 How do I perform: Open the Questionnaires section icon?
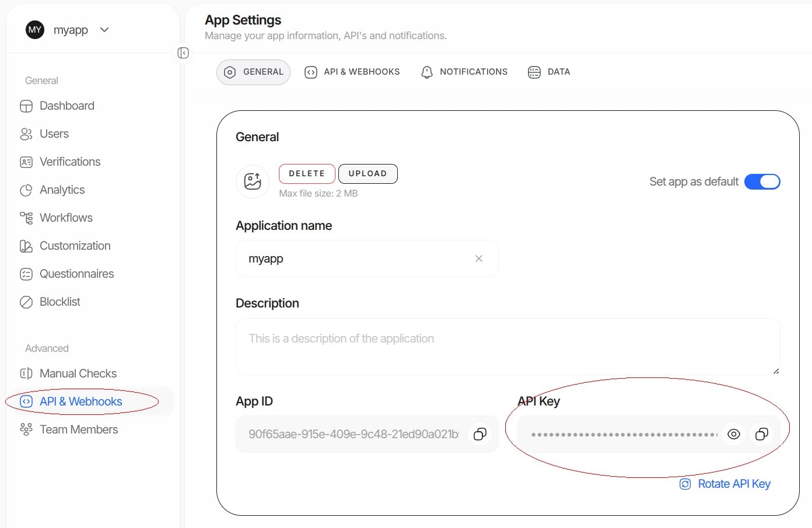pyautogui.click(x=26, y=274)
